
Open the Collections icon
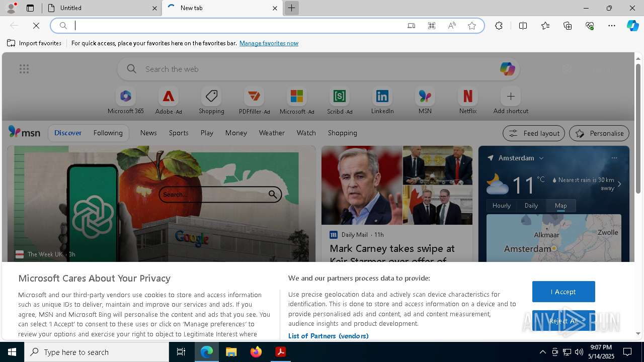click(568, 26)
